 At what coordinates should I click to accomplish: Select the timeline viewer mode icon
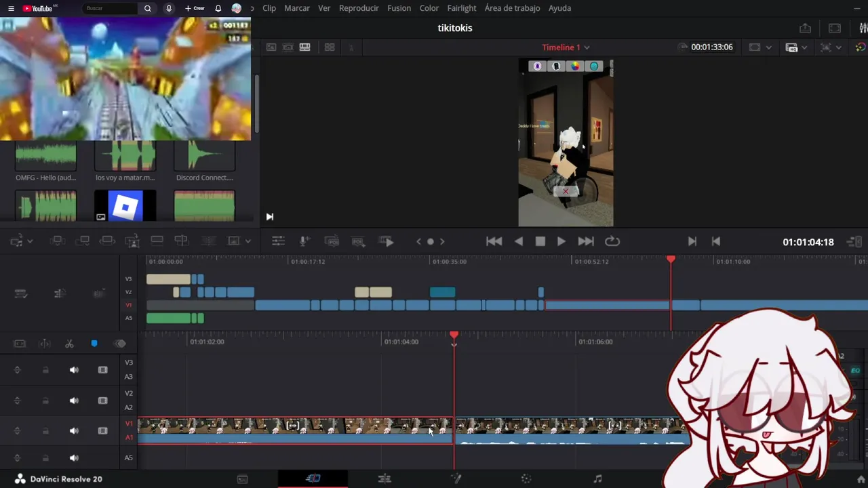(x=305, y=47)
